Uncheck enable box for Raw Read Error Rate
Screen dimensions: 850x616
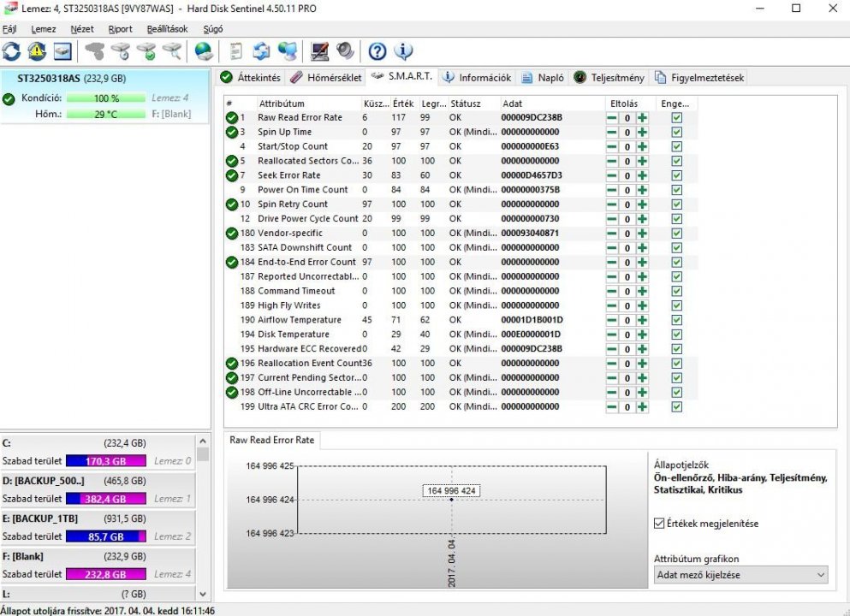click(676, 117)
